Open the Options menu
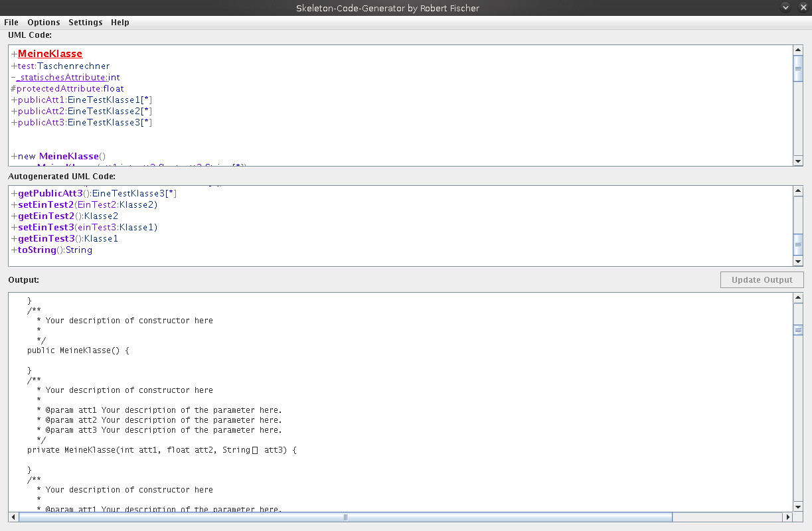This screenshot has width=812, height=531. click(44, 22)
